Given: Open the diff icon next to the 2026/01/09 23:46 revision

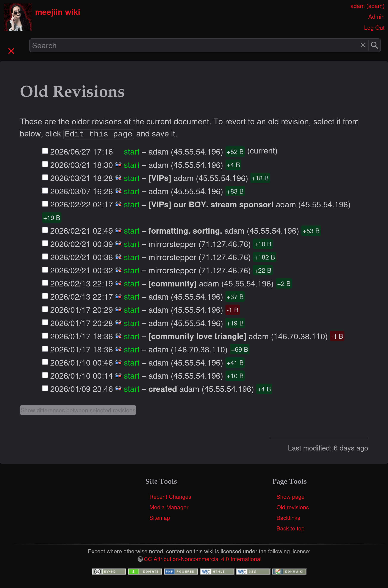Looking at the screenshot, I should pyautogui.click(x=118, y=388).
